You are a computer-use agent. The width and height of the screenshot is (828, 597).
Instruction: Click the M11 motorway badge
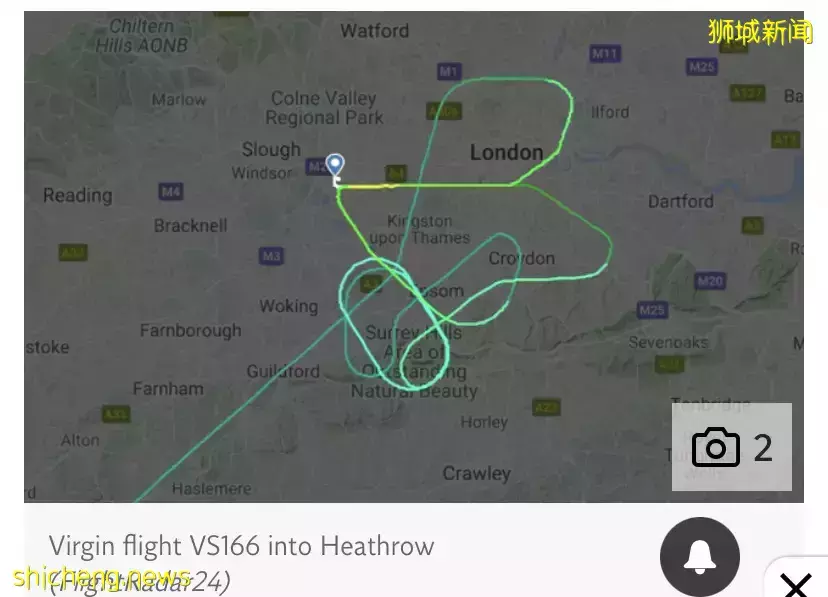point(605,53)
